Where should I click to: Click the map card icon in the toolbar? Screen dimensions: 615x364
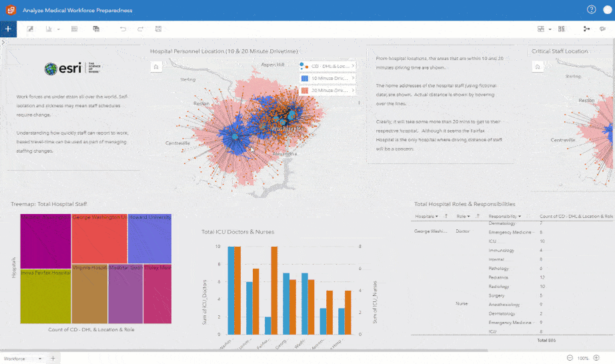click(30, 29)
